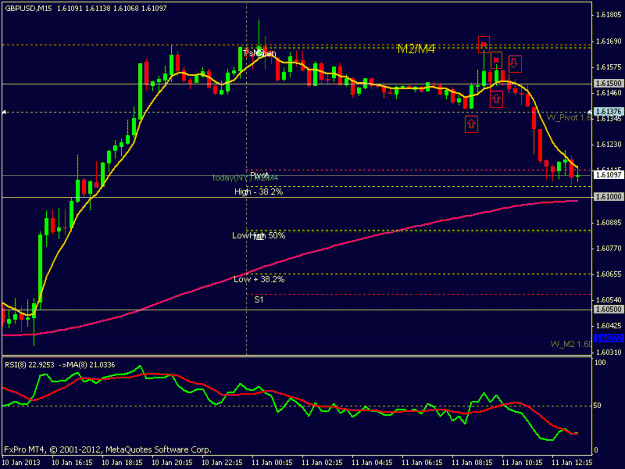This screenshot has width=625, height=469.
Task: Click the '11 Jan 04:15' time axis label
Action: pyautogui.click(x=372, y=463)
